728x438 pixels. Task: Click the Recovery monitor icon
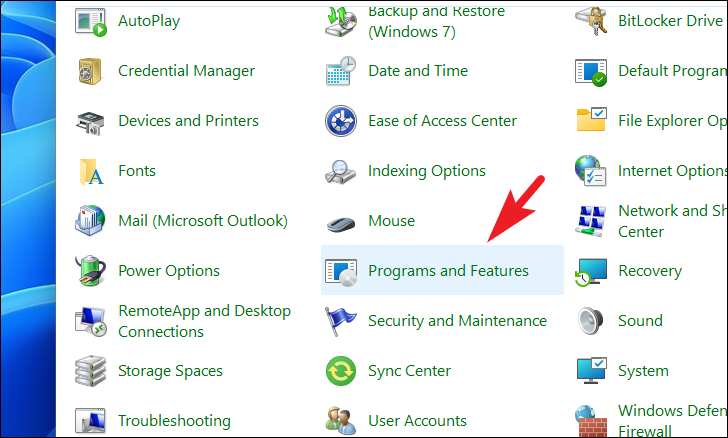pos(591,272)
